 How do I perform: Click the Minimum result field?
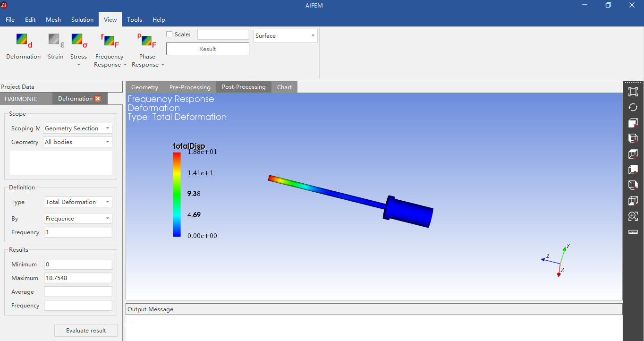[78, 264]
